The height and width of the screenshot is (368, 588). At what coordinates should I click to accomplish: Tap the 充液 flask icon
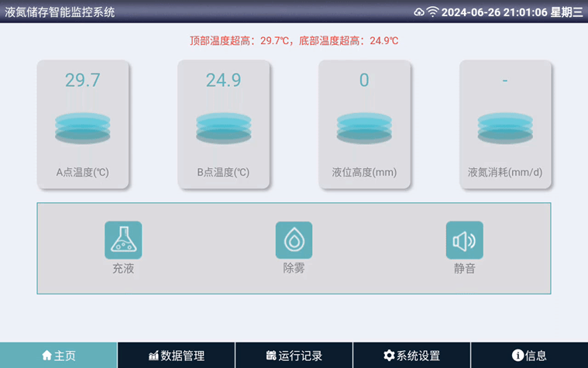[x=123, y=240]
